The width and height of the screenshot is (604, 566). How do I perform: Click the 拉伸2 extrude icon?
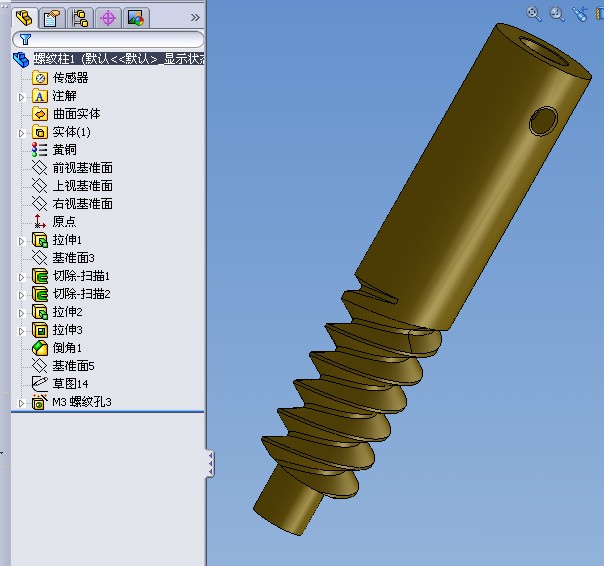(40, 312)
